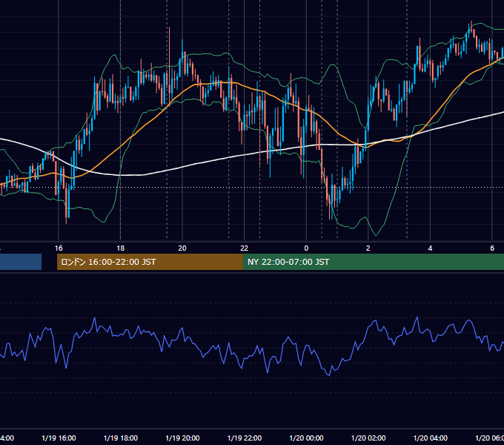This screenshot has width=504, height=445.
Task: Click hour label 16 on the upper axis
Action: pyautogui.click(x=59, y=248)
